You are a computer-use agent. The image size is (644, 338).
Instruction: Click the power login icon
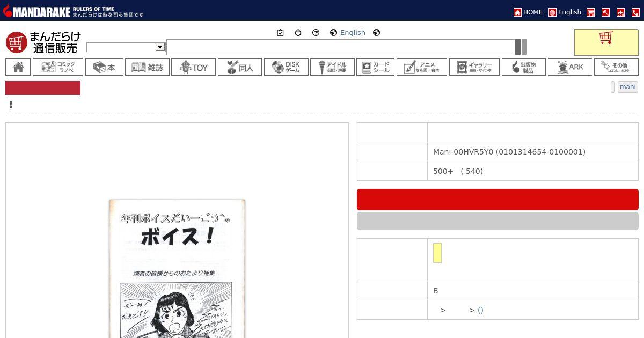pyautogui.click(x=298, y=33)
